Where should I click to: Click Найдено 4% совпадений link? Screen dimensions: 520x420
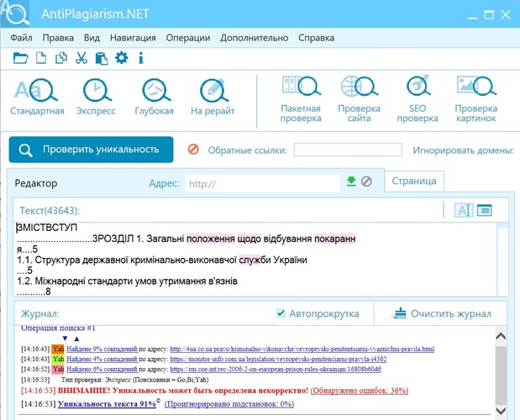pos(102,359)
